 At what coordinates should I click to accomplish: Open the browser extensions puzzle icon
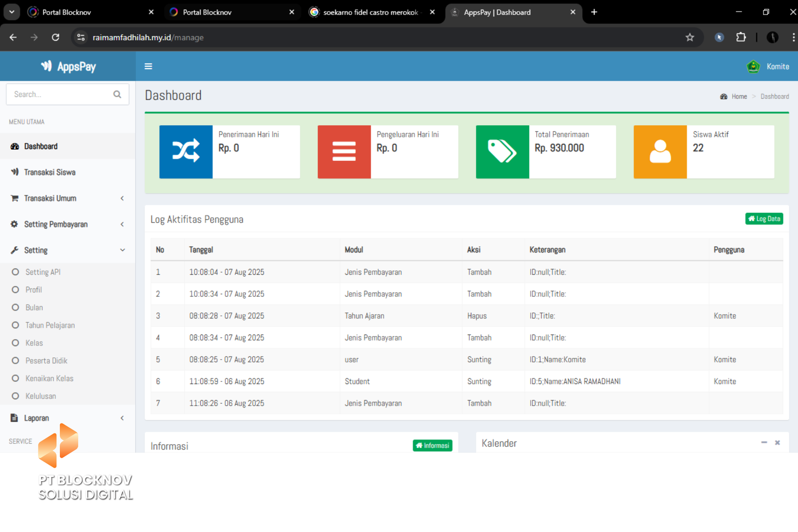pyautogui.click(x=741, y=37)
